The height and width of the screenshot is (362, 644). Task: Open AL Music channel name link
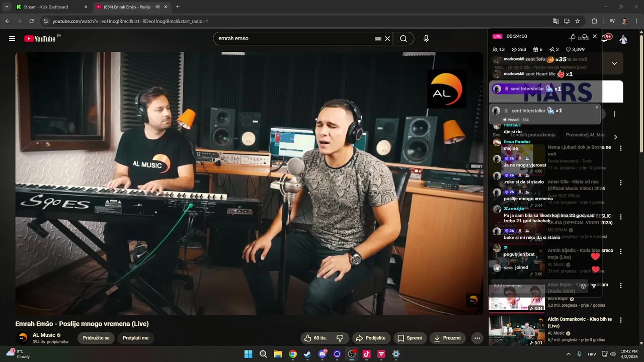point(44,335)
